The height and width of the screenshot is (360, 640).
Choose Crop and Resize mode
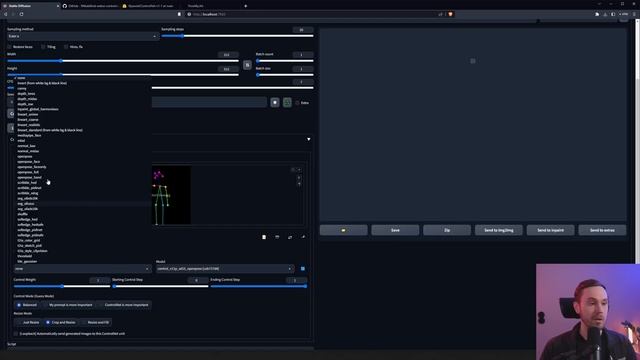60,322
